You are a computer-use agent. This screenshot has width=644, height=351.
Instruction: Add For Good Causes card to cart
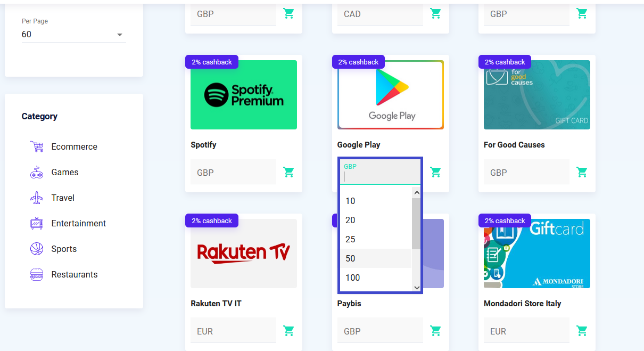click(x=582, y=172)
